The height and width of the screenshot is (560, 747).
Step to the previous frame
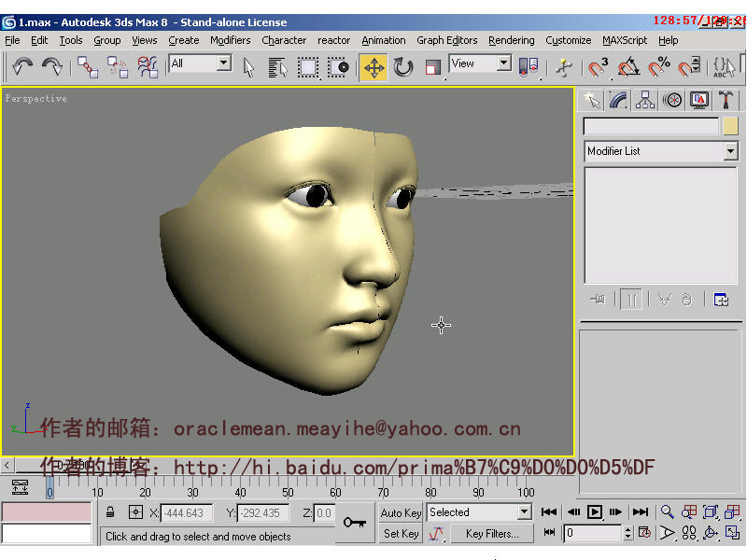(x=573, y=511)
